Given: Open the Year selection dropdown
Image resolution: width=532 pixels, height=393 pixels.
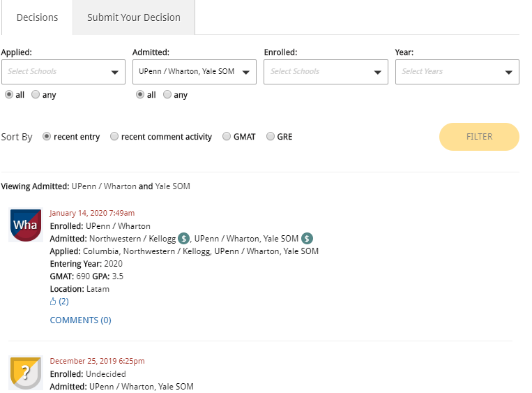Looking at the screenshot, I should pyautogui.click(x=457, y=72).
